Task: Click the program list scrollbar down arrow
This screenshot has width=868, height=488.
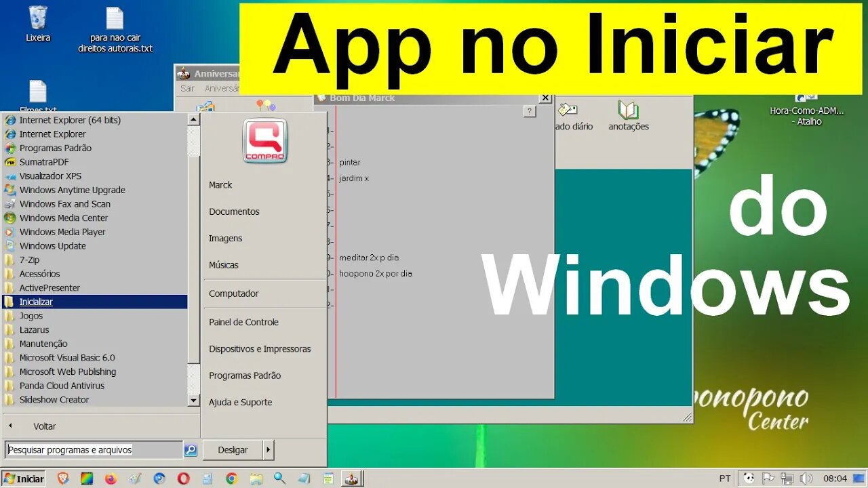Action: pyautogui.click(x=193, y=401)
